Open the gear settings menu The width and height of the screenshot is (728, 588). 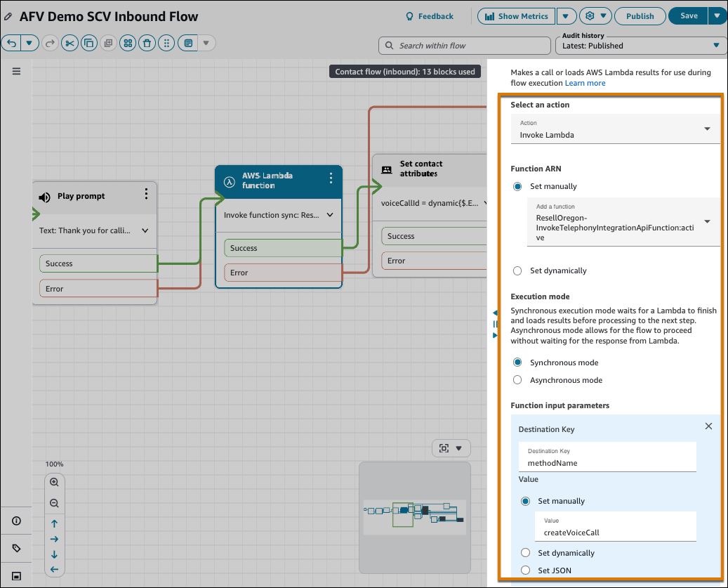click(x=595, y=16)
